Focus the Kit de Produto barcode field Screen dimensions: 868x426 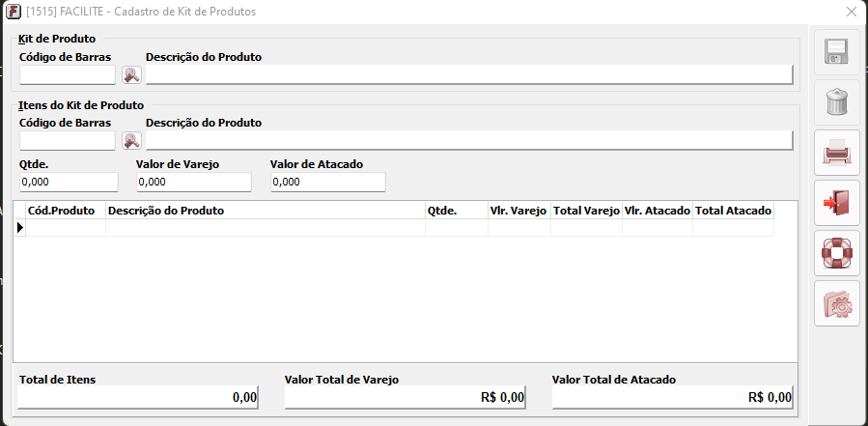pos(67,75)
